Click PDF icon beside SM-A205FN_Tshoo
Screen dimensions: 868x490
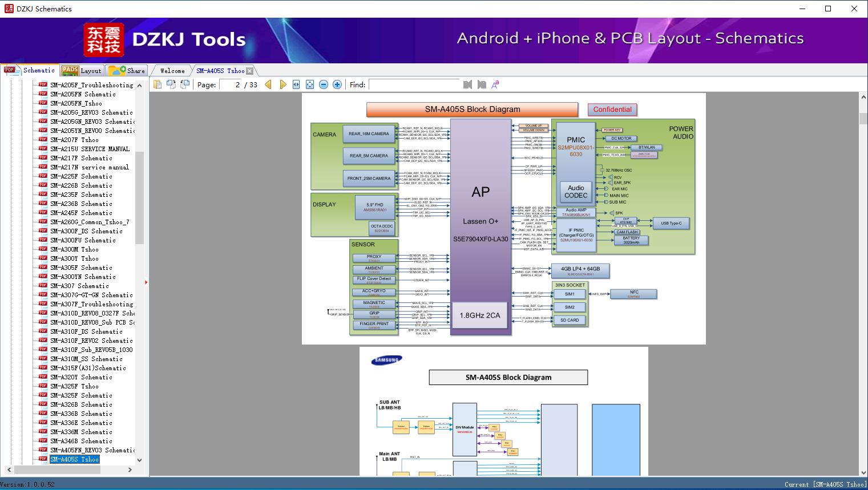43,103
